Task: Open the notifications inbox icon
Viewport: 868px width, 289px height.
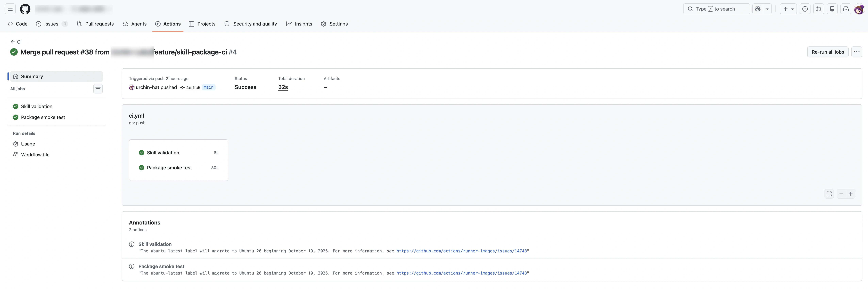Action: click(x=846, y=9)
